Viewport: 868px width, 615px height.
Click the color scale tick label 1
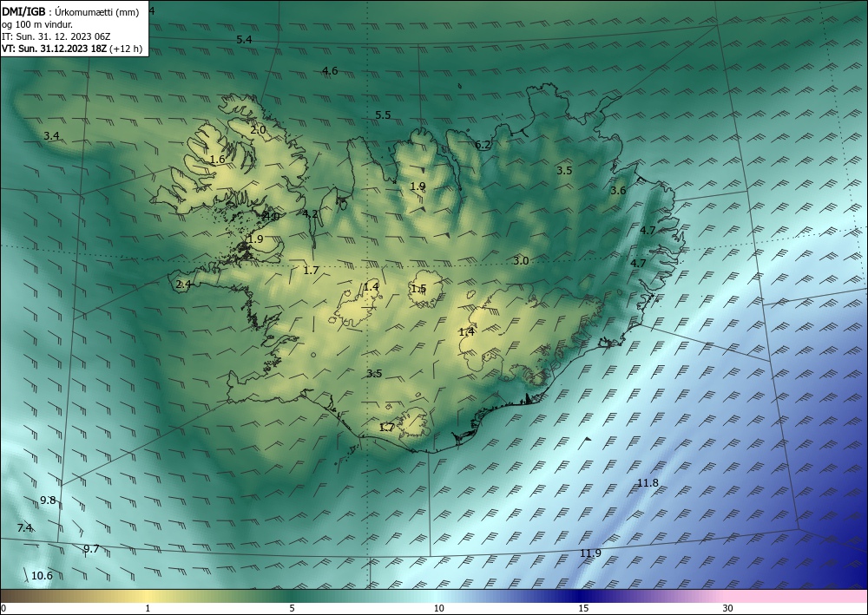[148, 608]
